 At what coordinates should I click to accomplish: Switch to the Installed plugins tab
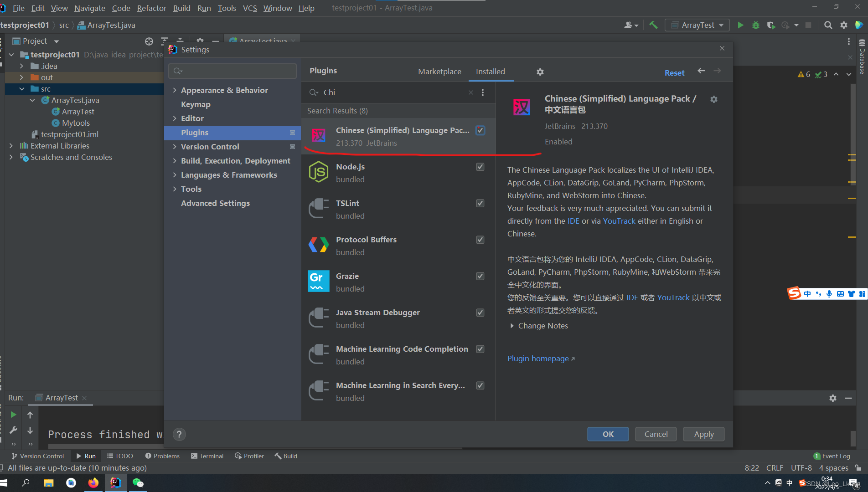pyautogui.click(x=491, y=72)
